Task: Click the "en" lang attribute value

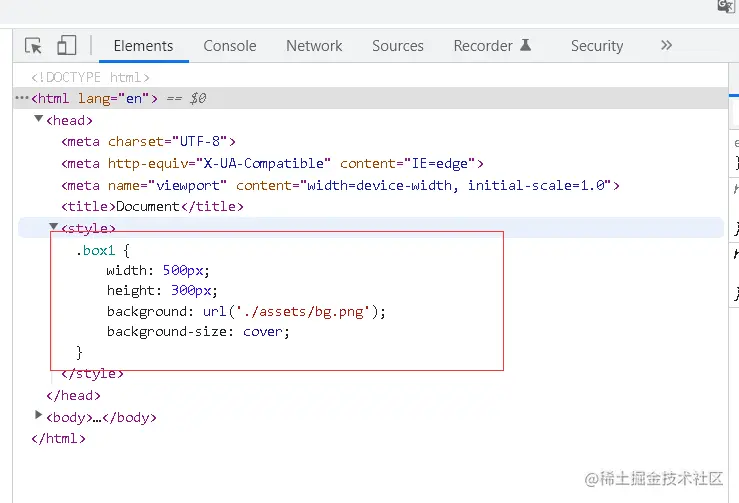Action: 133,98
